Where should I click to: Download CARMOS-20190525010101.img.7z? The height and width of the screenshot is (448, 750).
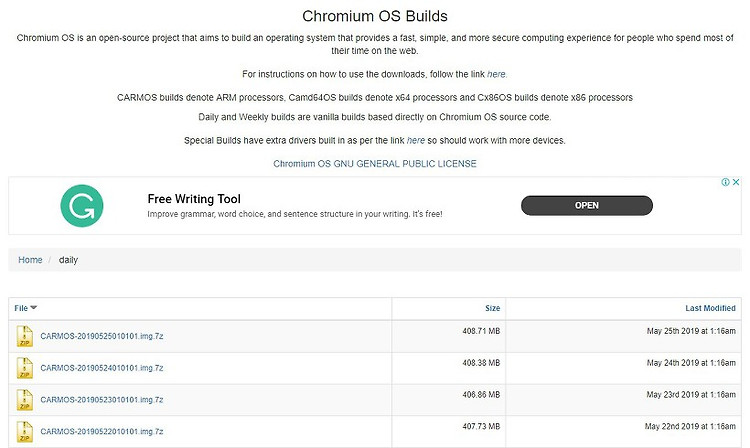tap(102, 336)
